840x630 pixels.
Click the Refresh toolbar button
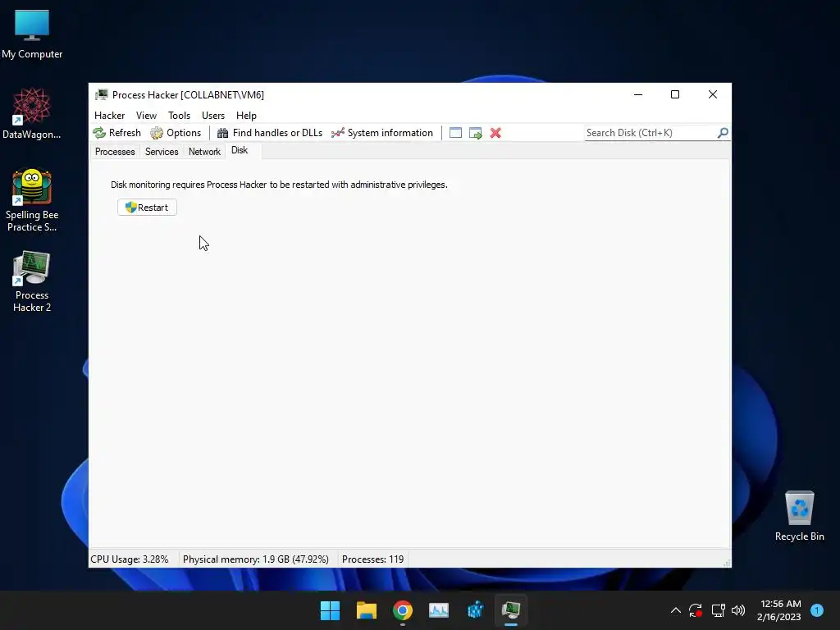116,133
